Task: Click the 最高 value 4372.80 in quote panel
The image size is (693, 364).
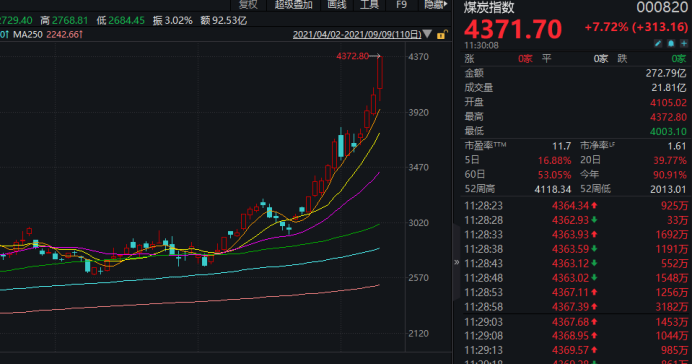Action: click(x=668, y=117)
